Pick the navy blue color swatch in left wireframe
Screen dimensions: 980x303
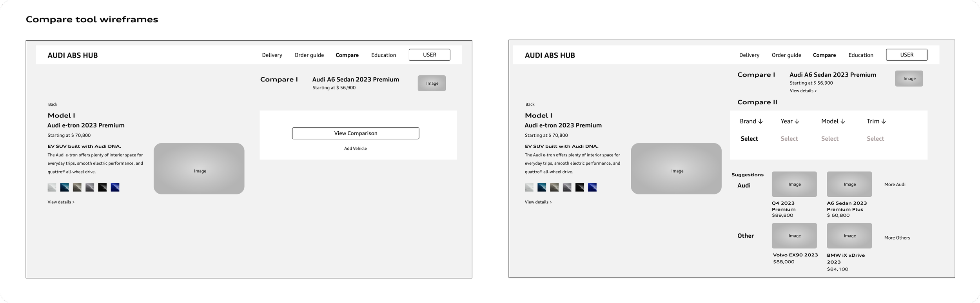[115, 187]
